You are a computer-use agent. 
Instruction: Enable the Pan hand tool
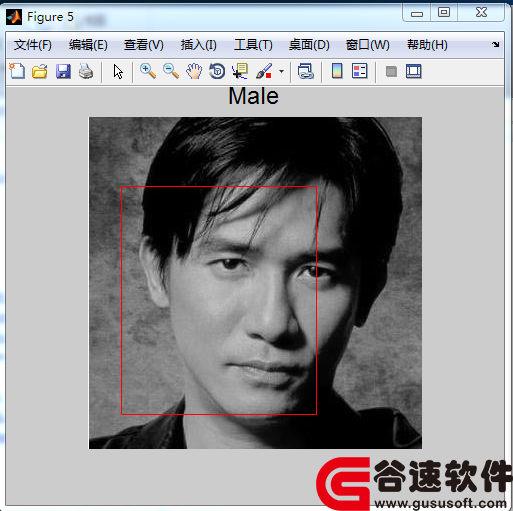pos(194,71)
